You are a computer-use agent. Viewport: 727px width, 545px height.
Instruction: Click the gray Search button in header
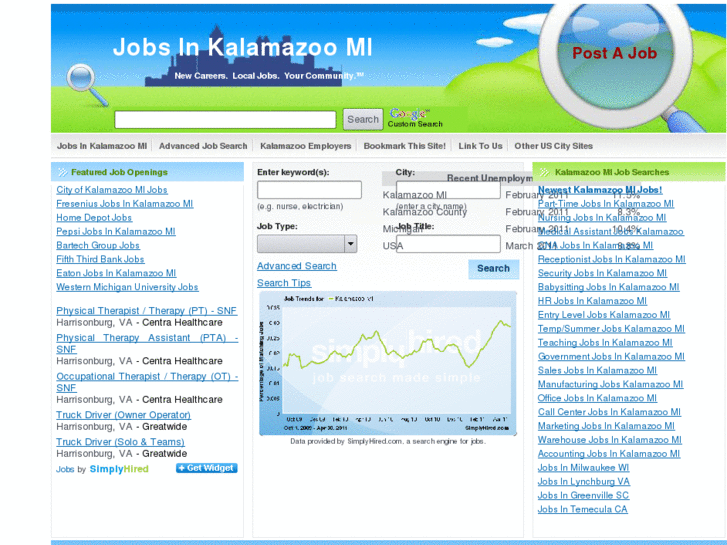point(363,120)
